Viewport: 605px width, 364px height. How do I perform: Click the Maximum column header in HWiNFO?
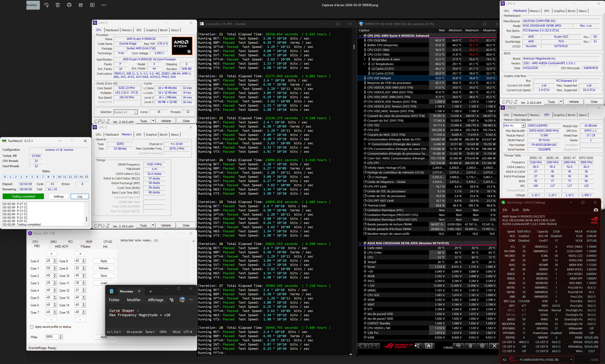(x=472, y=30)
